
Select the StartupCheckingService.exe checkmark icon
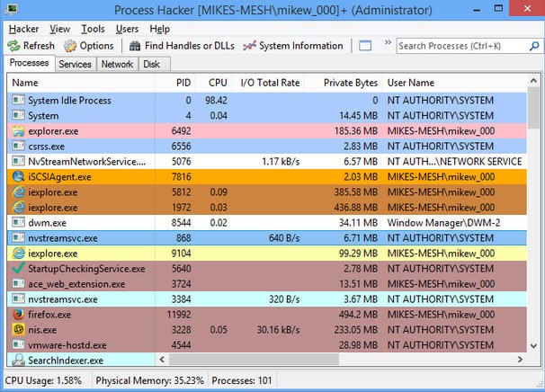(x=18, y=268)
